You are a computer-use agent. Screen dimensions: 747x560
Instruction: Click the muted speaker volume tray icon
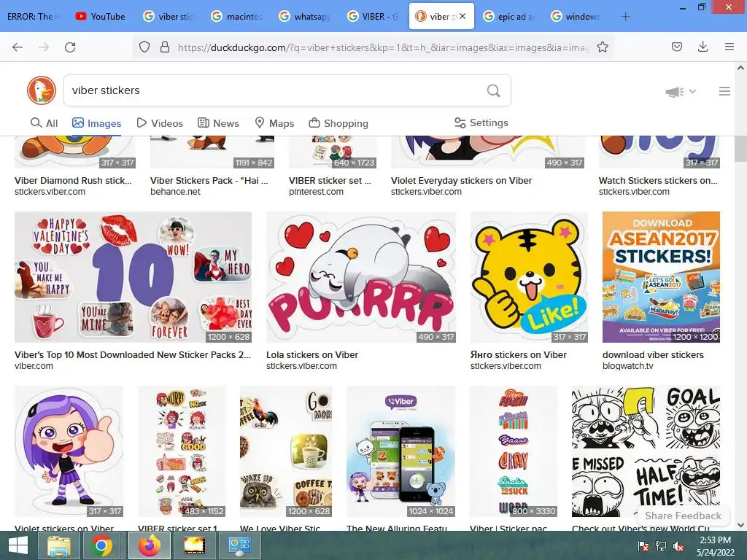pyautogui.click(x=678, y=546)
